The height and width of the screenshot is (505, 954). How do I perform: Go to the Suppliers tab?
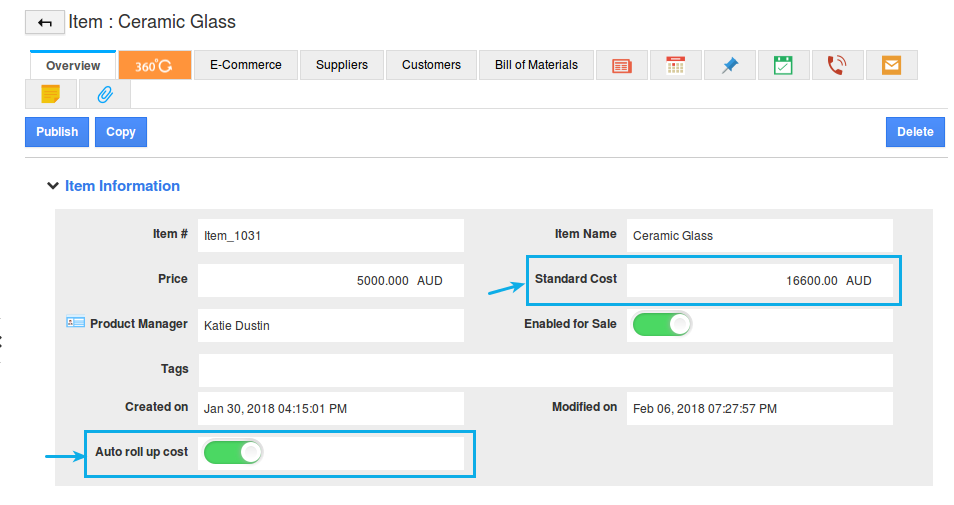pyautogui.click(x=341, y=65)
